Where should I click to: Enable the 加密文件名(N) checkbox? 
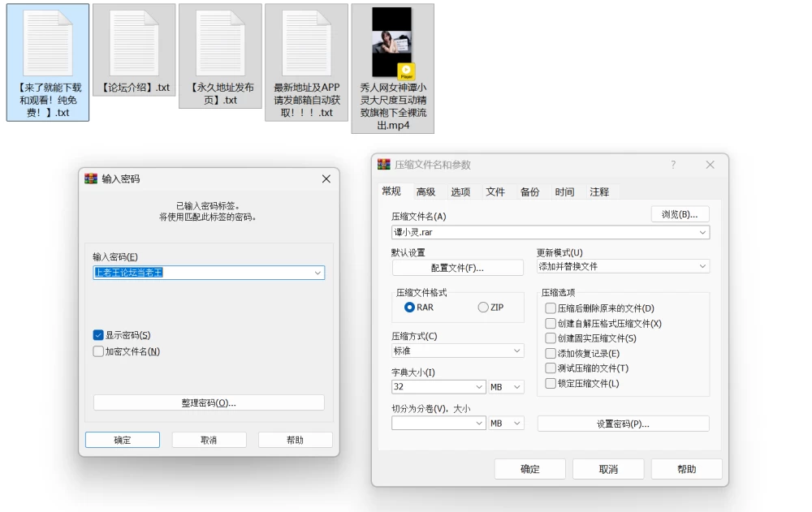(x=98, y=351)
